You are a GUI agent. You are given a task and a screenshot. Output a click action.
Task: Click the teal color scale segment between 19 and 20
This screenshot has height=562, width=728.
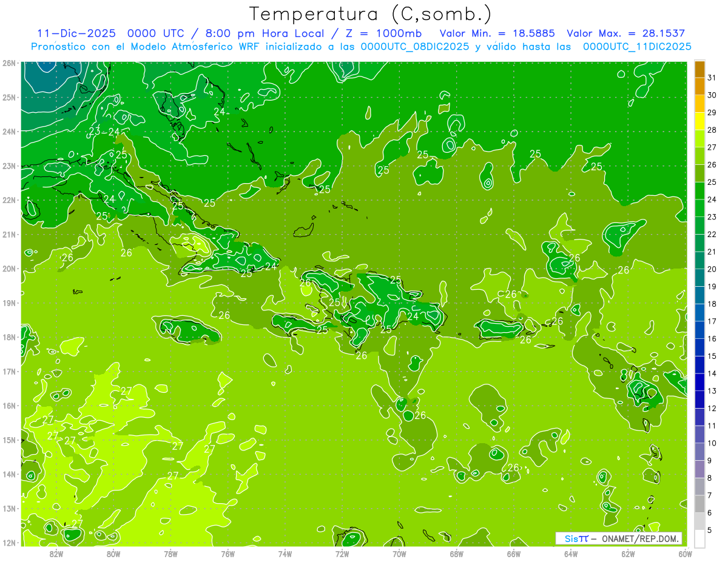tap(700, 278)
